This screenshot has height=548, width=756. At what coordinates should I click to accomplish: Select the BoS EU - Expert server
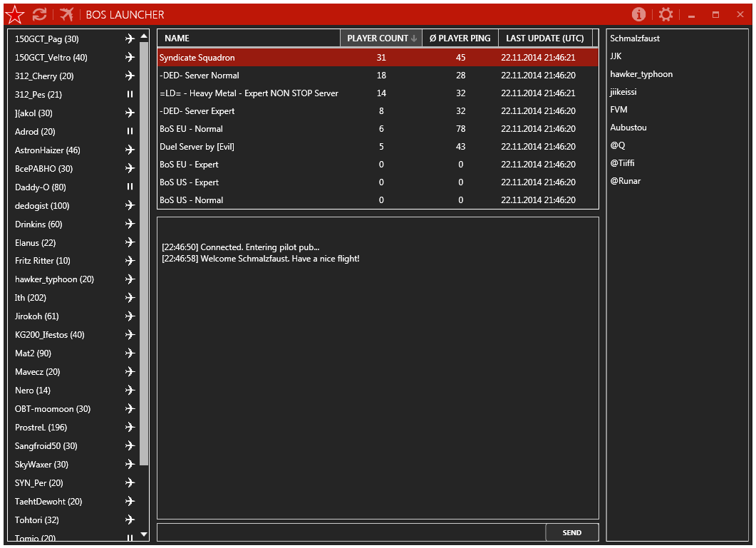tap(378, 165)
